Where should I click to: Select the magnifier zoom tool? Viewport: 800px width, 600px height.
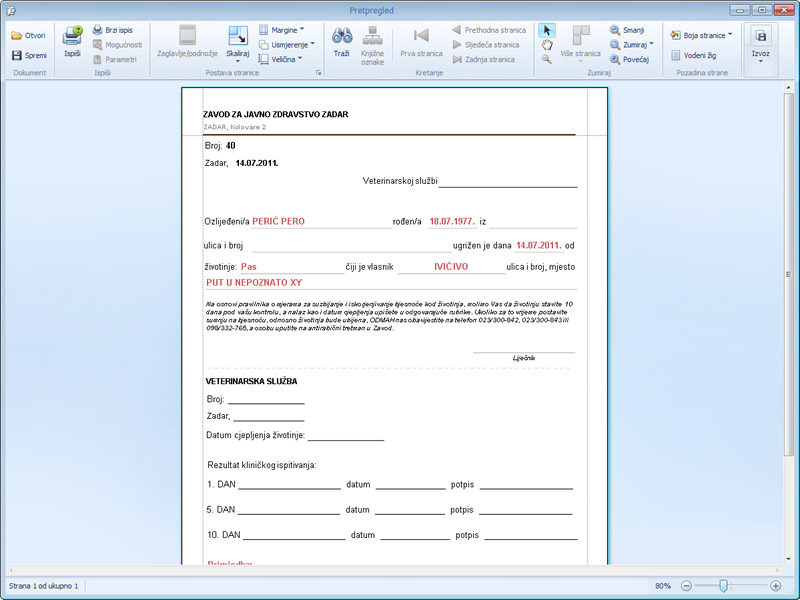pyautogui.click(x=547, y=59)
